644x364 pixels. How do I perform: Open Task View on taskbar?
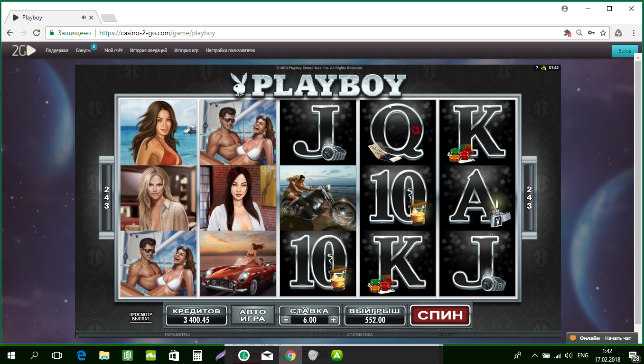(x=57, y=354)
